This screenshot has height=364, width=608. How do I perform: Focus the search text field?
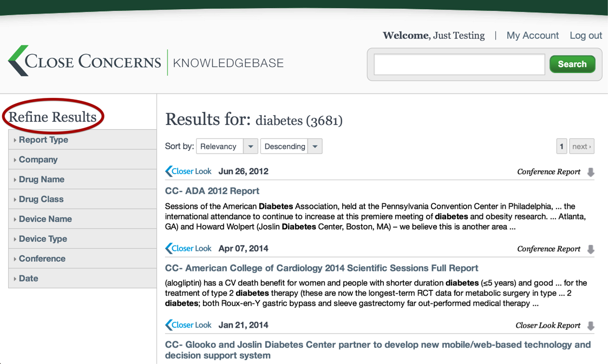click(x=460, y=64)
